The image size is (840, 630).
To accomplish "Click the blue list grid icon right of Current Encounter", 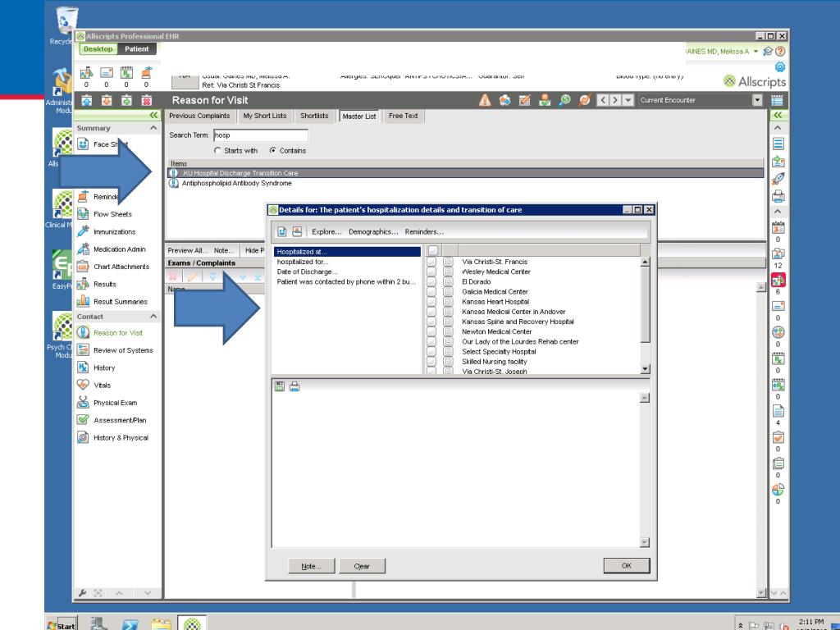I will [x=777, y=100].
